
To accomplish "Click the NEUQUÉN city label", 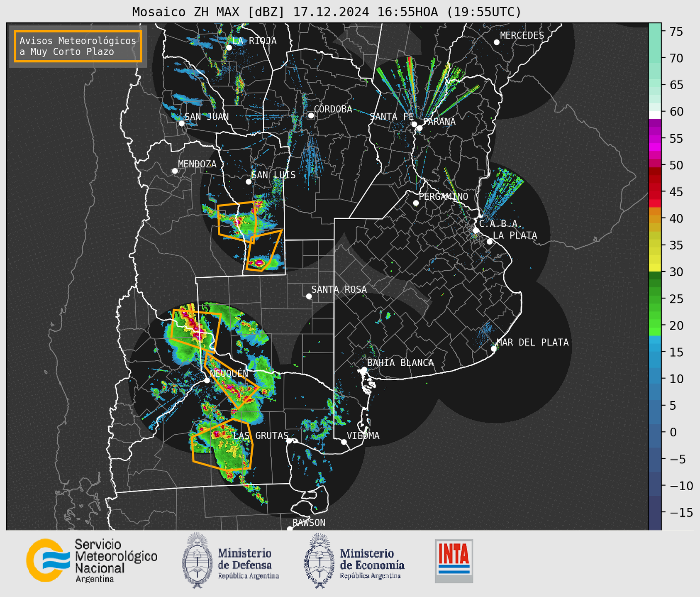I will coord(229,373).
